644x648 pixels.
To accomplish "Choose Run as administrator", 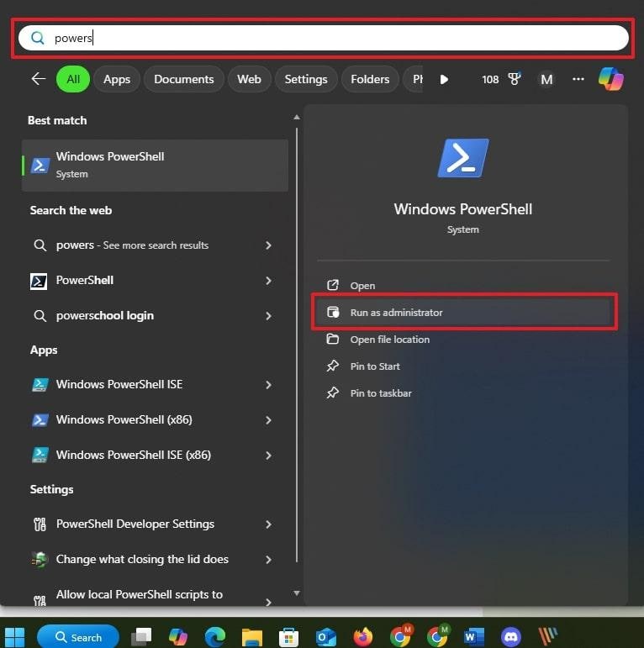I will (x=463, y=313).
